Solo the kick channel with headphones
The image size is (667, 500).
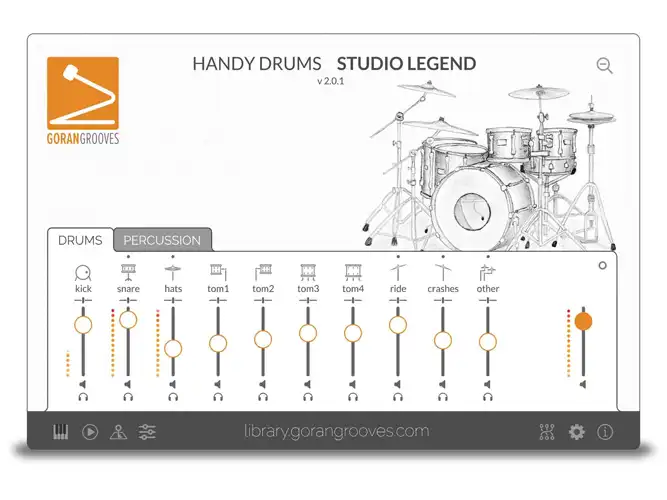83,397
